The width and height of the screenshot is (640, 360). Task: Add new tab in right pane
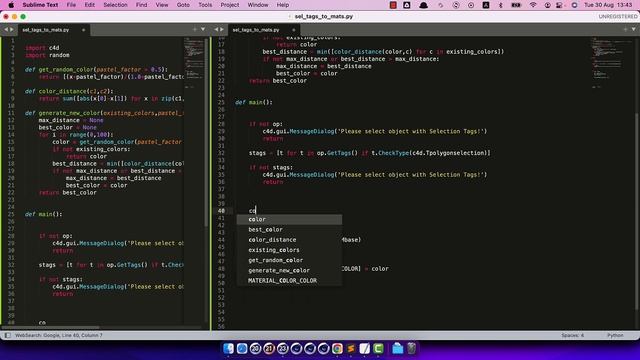625,29
